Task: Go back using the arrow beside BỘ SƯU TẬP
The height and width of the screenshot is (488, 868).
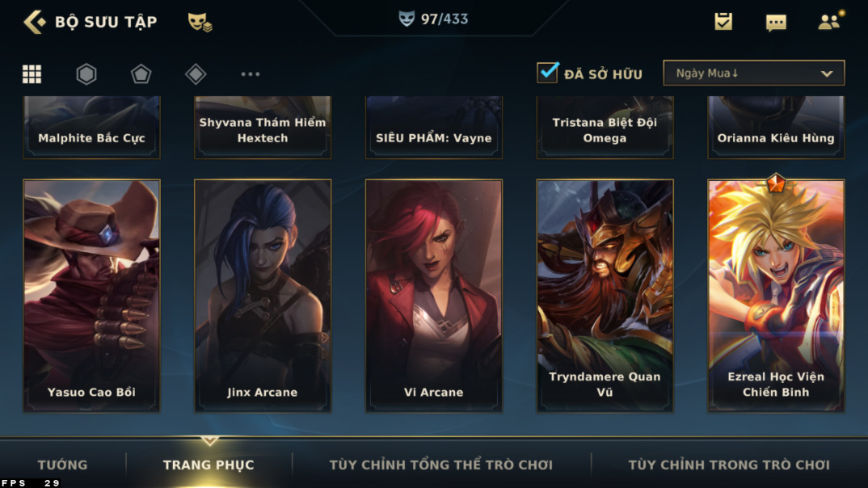Action: 34,22
